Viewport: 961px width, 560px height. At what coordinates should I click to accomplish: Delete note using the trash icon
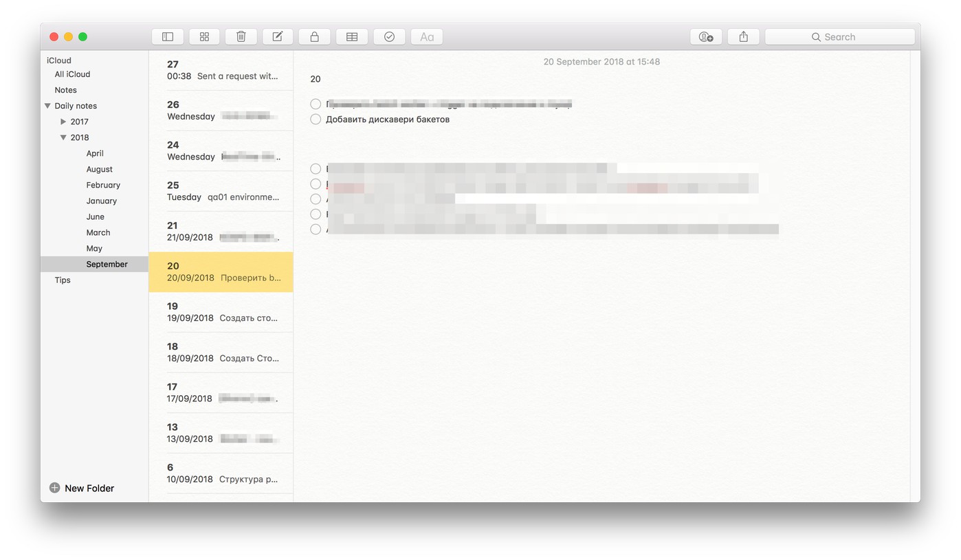[241, 37]
